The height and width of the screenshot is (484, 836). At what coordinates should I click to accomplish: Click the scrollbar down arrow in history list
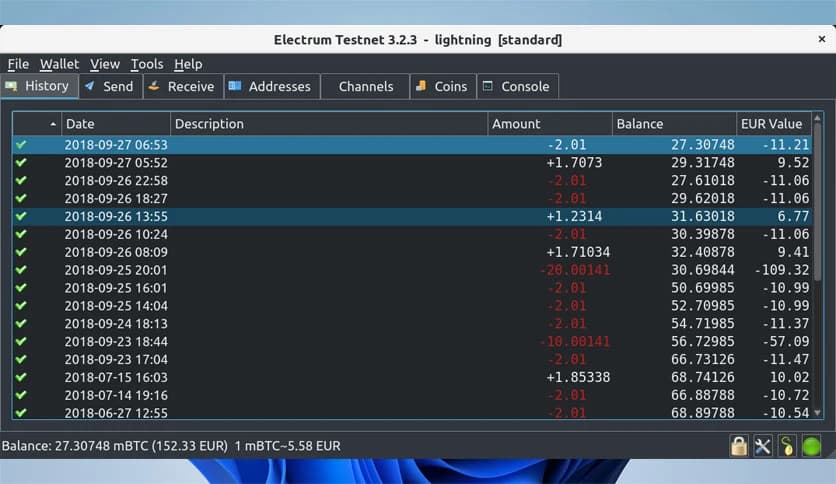(817, 413)
